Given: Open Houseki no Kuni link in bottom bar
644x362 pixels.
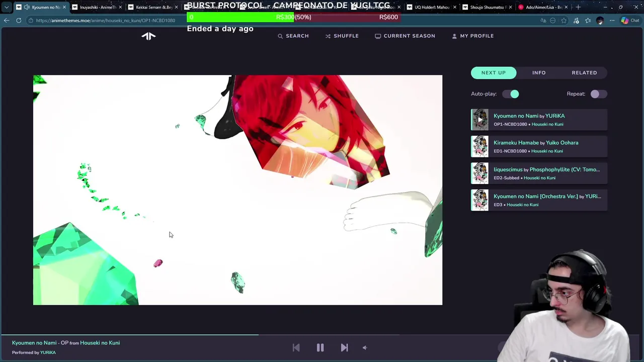Looking at the screenshot, I should [x=100, y=343].
